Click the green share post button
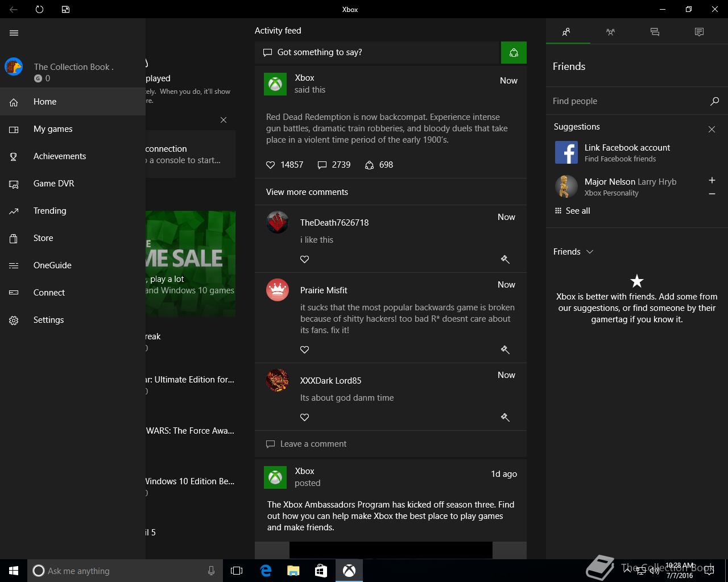728x582 pixels. 514,52
